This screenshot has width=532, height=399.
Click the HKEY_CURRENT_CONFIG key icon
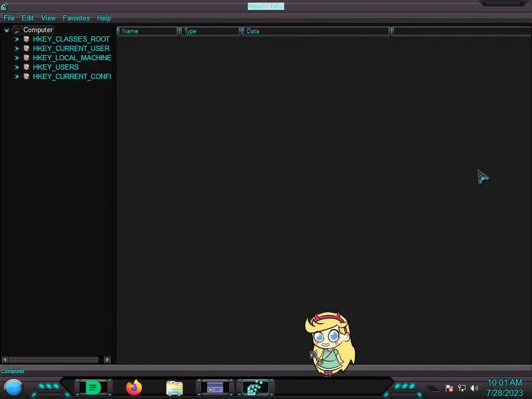tap(26, 76)
